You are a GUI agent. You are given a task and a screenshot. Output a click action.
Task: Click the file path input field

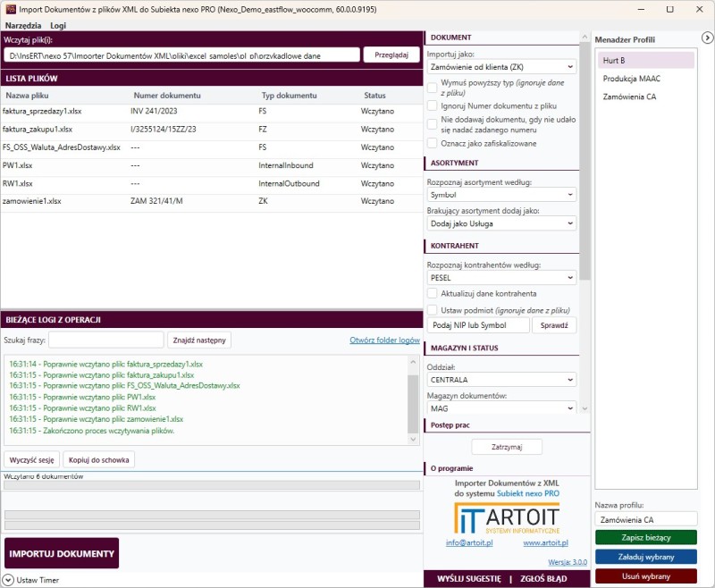(182, 55)
